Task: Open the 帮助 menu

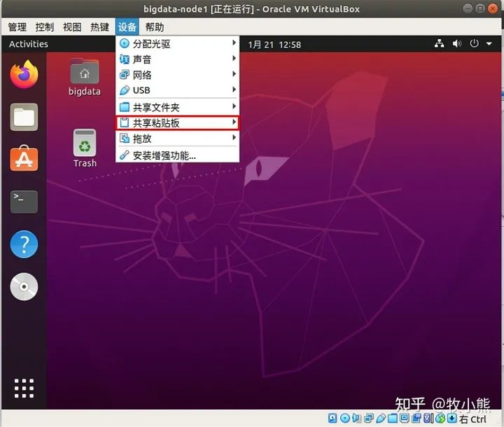Action: click(155, 27)
